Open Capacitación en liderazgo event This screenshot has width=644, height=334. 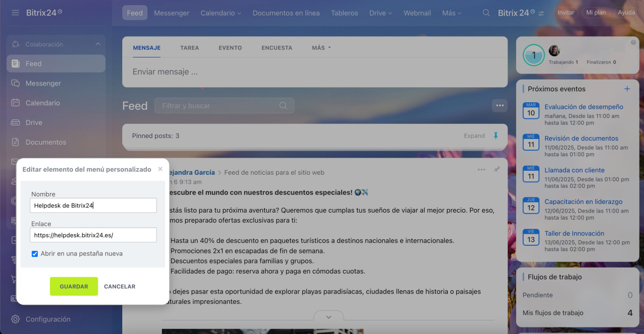pos(583,202)
